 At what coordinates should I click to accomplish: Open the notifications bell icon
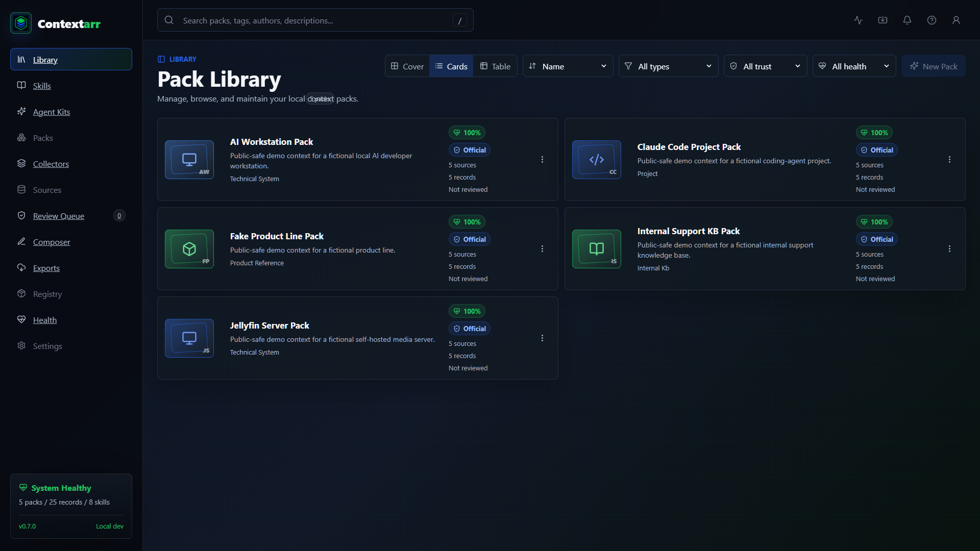907,20
